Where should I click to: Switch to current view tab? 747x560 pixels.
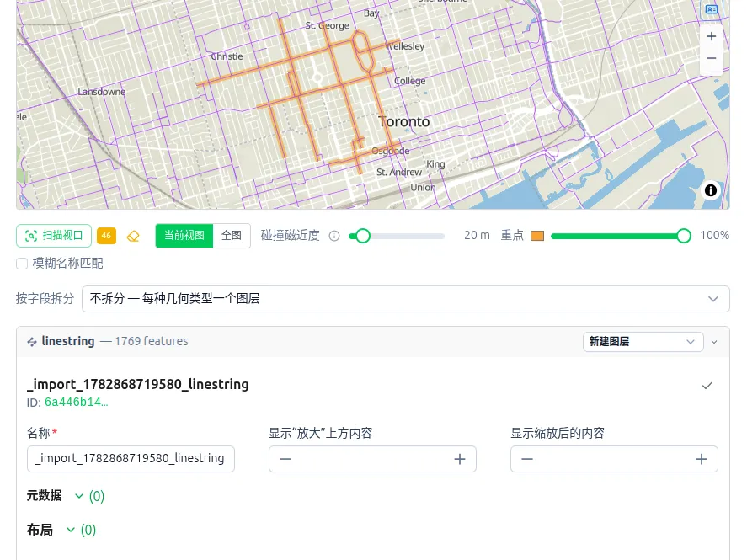pyautogui.click(x=184, y=236)
